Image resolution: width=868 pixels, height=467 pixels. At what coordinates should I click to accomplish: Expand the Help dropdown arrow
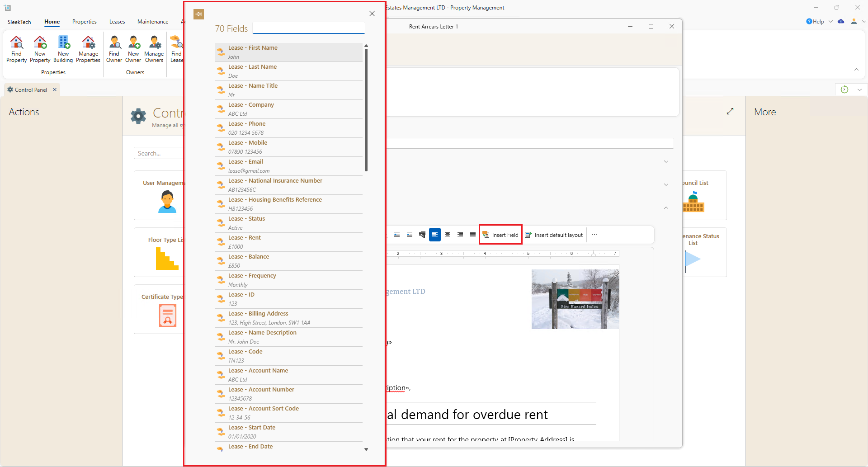click(830, 21)
